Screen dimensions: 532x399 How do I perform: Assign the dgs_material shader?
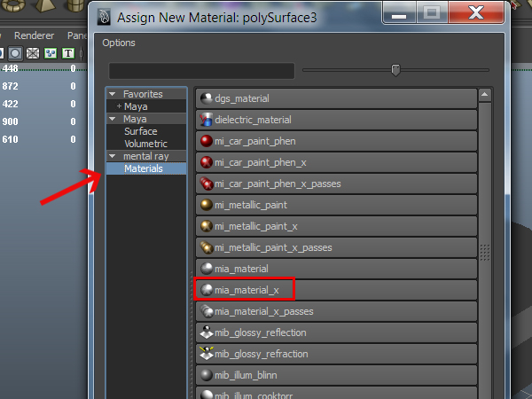click(x=336, y=98)
